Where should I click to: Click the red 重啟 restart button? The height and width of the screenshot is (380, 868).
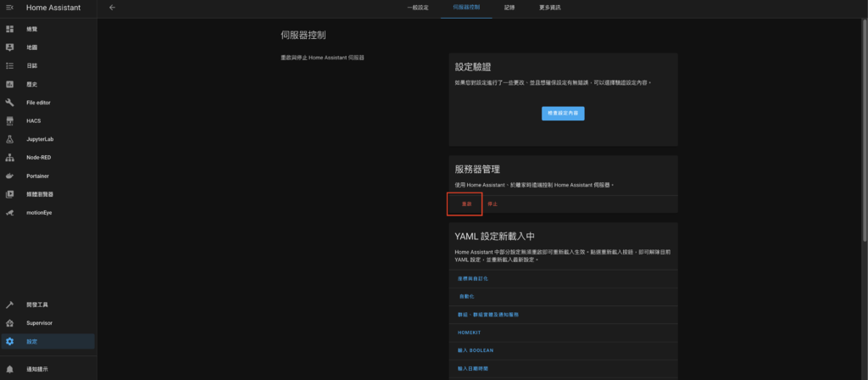click(467, 204)
